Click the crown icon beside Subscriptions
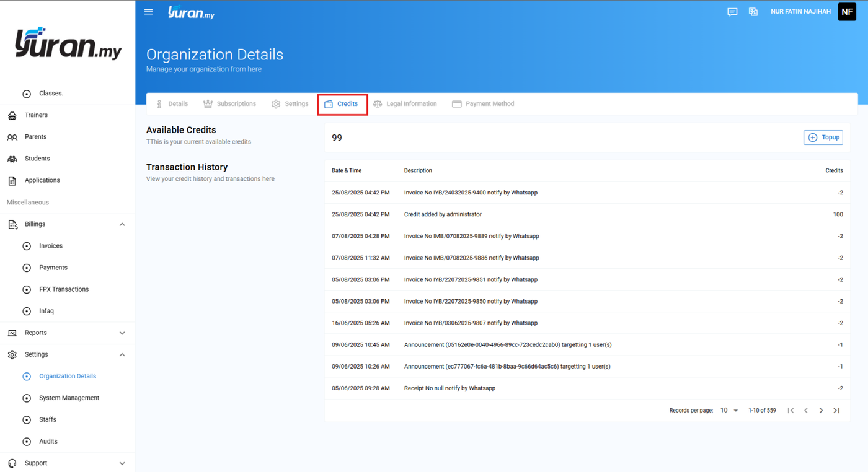868x472 pixels. click(x=208, y=104)
